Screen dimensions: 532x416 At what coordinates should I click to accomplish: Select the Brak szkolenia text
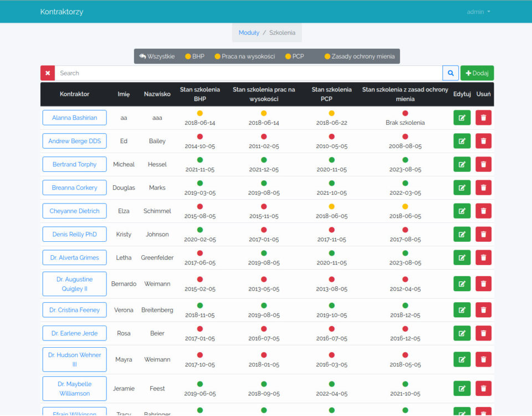click(405, 123)
